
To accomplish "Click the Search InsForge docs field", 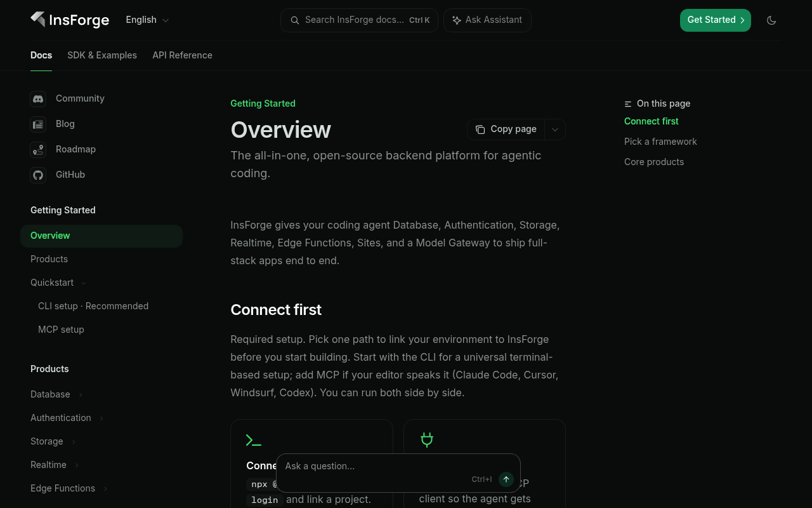I will coord(359,20).
